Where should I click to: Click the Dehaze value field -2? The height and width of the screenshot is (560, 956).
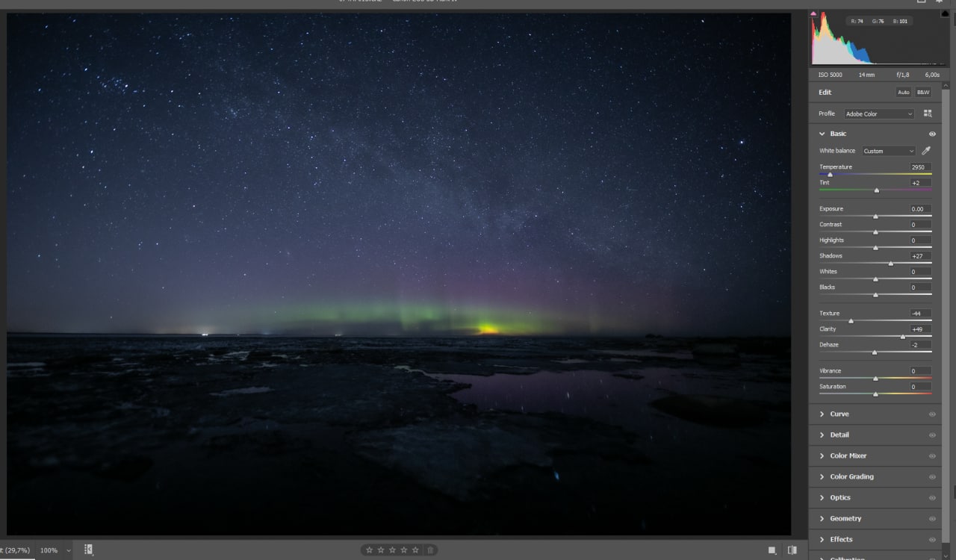pyautogui.click(x=920, y=345)
